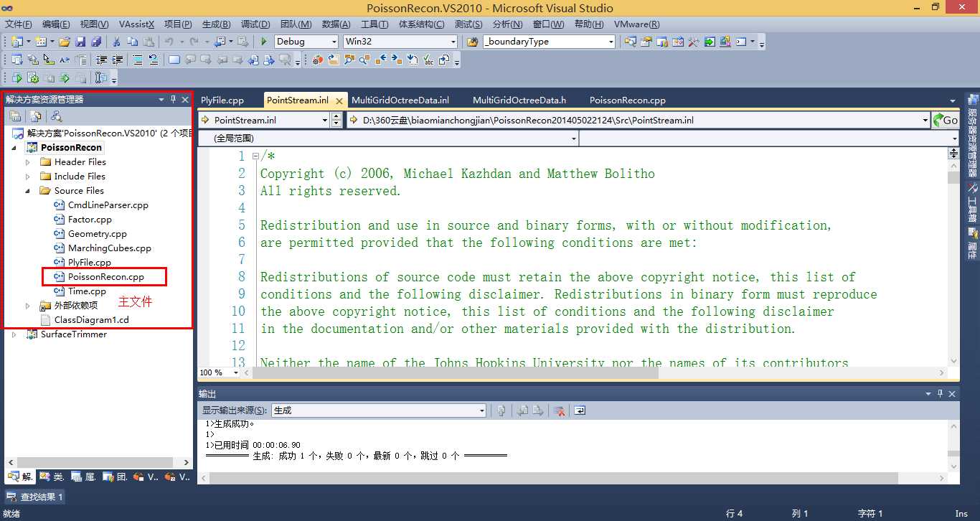
Task: Expand the Header Files folder
Action: pos(28,162)
